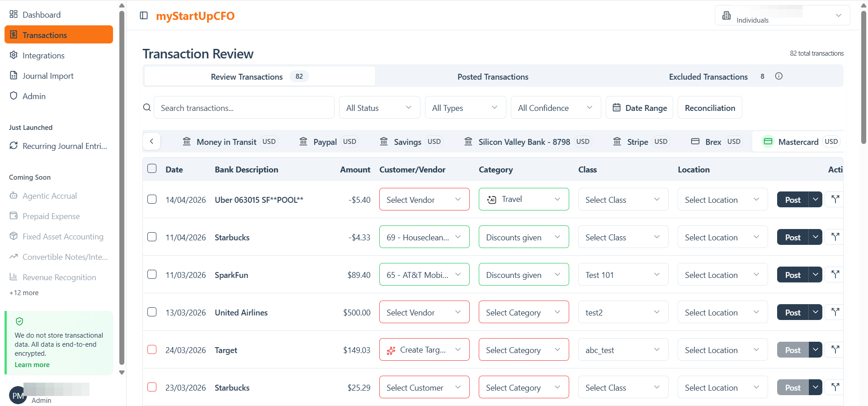Open Travel category dropdown for Uber
868x406 pixels.
pyautogui.click(x=524, y=199)
